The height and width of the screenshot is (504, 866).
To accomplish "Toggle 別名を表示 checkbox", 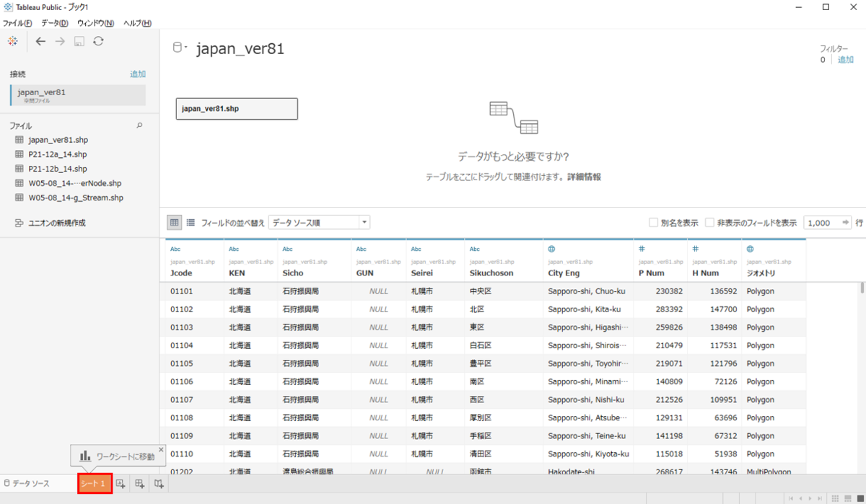I will point(653,223).
